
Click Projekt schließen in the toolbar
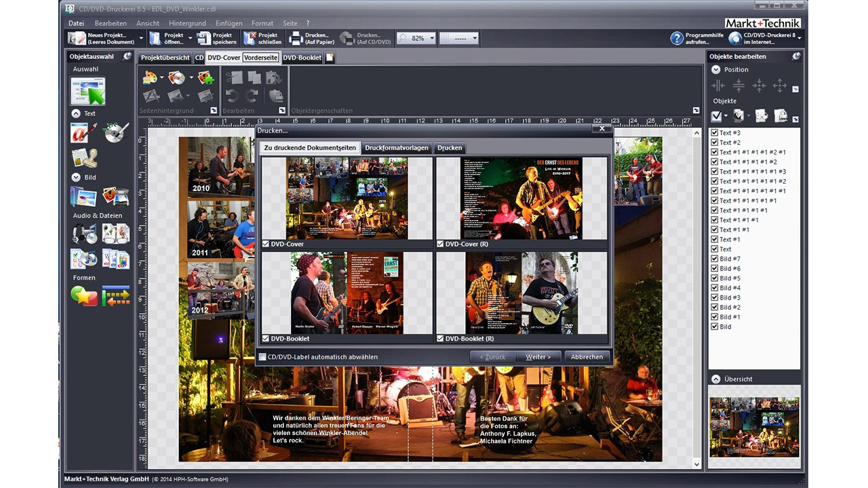pos(250,39)
